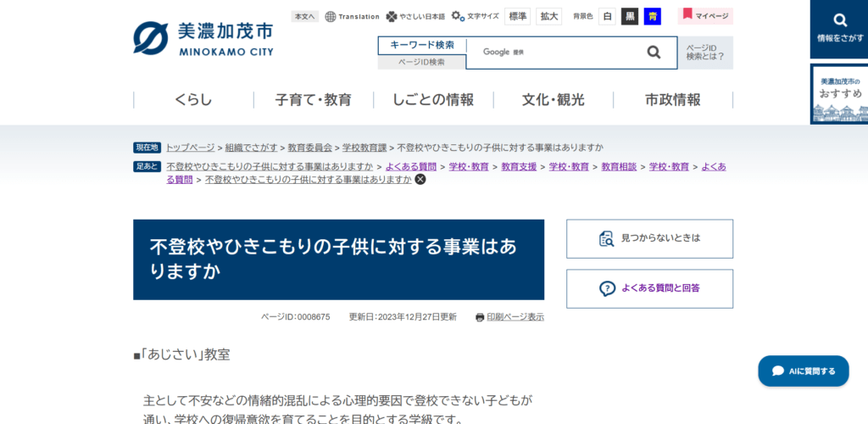Open 教育支援 link in footprint trail

(x=519, y=166)
